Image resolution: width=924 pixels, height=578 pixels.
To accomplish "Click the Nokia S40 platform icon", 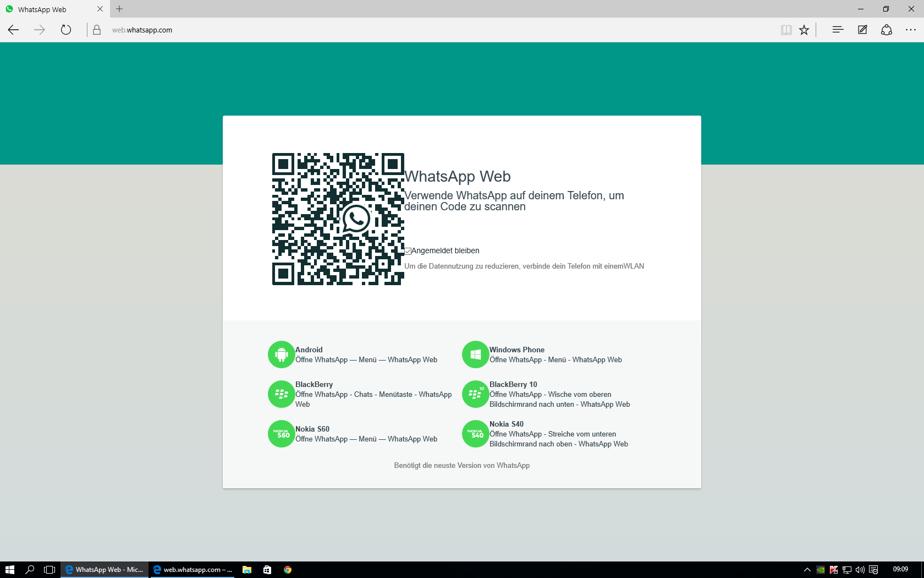I will pyautogui.click(x=476, y=434).
